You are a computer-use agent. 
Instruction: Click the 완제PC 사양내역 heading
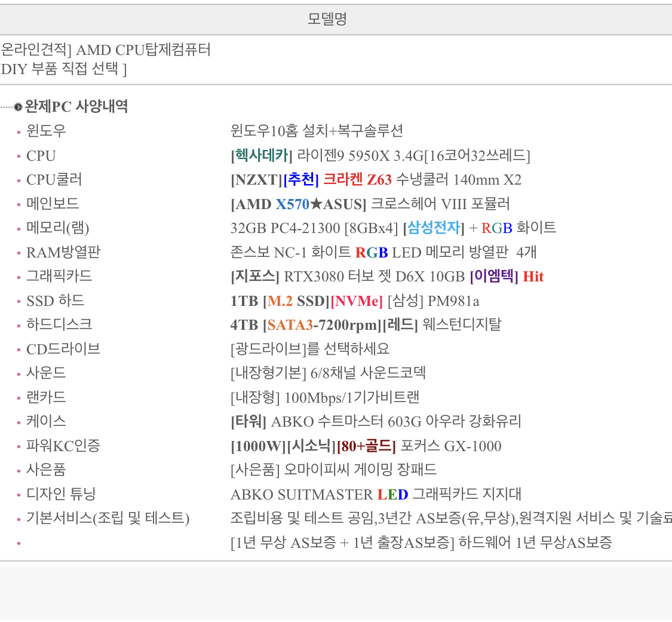click(x=76, y=106)
